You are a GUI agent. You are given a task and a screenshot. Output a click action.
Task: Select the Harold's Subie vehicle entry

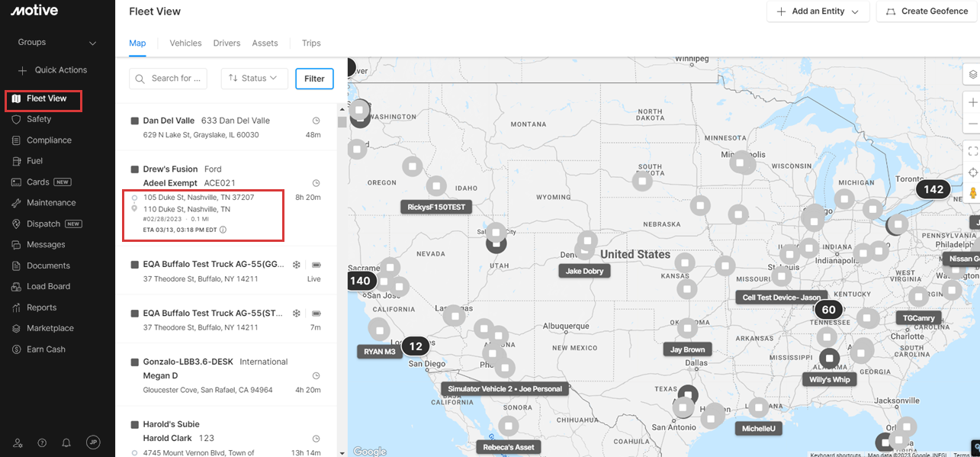[x=226, y=432]
